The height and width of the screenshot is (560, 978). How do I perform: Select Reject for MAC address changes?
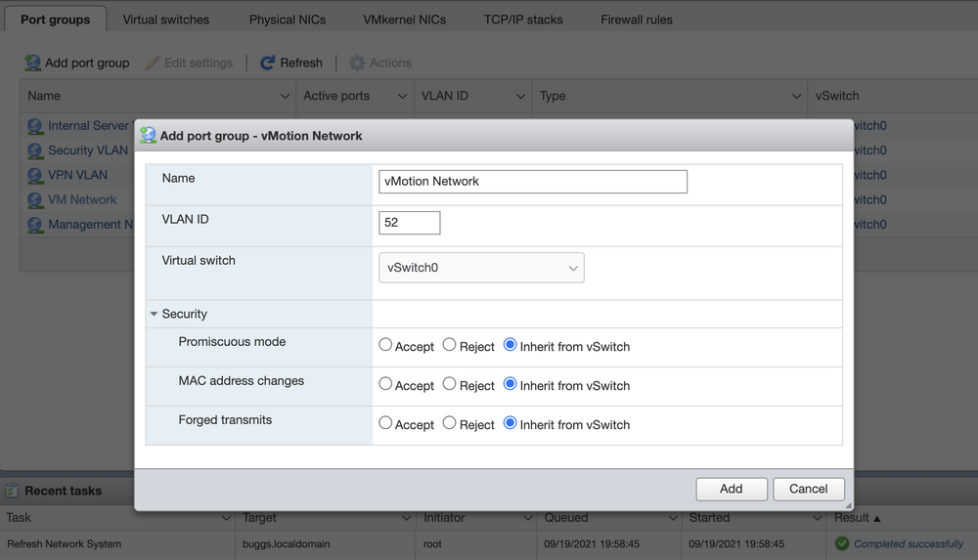point(449,384)
